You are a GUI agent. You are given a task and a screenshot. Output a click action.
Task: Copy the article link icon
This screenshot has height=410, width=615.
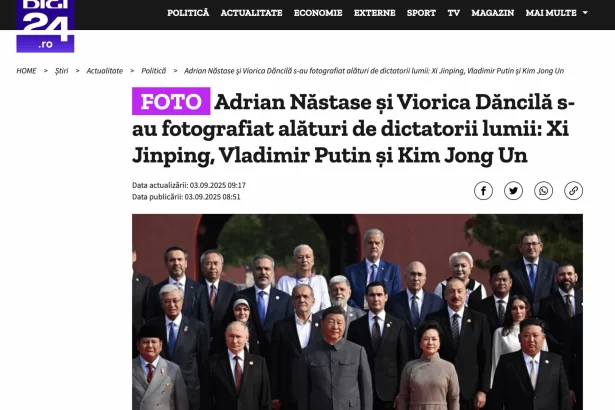(x=573, y=191)
